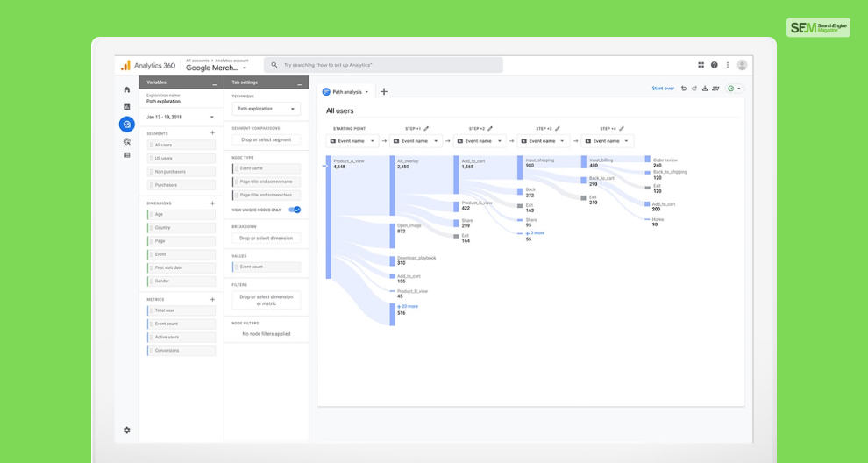Add a new metric with plus icon
This screenshot has width=868, height=463.
[212, 299]
